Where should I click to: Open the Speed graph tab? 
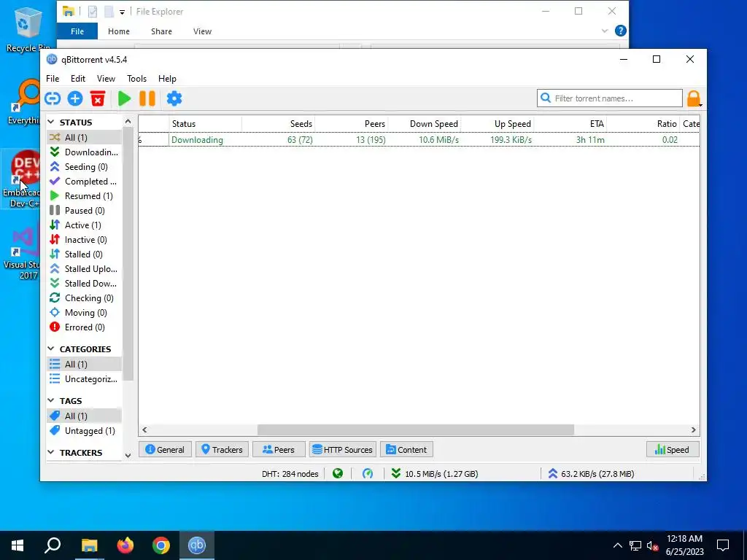point(672,449)
